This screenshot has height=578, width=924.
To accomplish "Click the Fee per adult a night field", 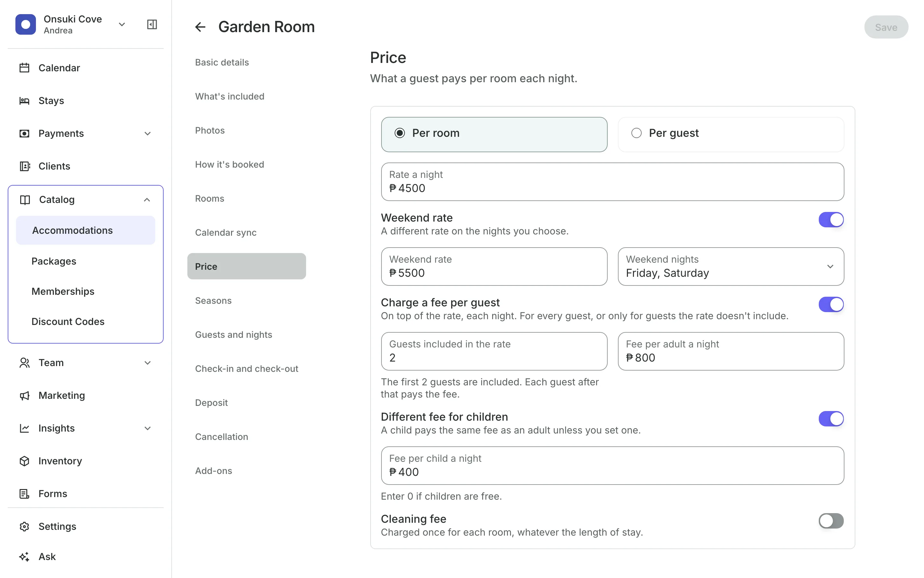I will (731, 351).
